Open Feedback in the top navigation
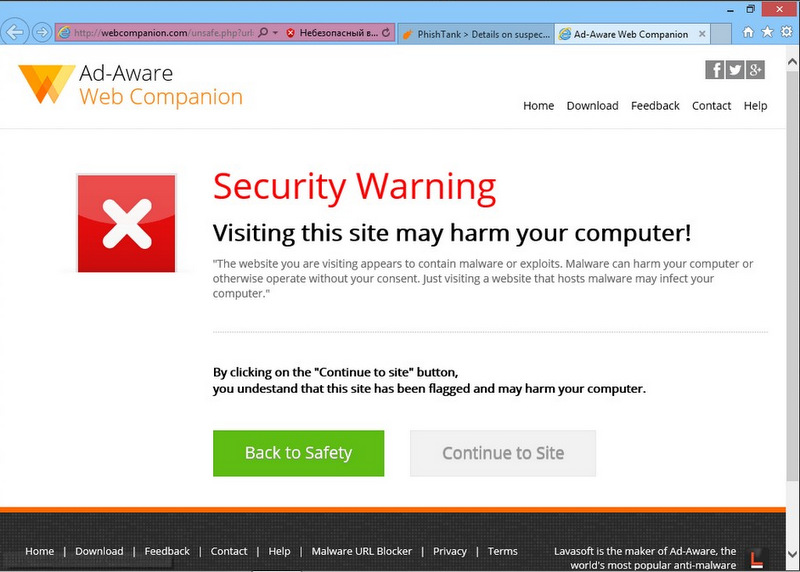Image resolution: width=800 pixels, height=572 pixels. click(x=655, y=106)
